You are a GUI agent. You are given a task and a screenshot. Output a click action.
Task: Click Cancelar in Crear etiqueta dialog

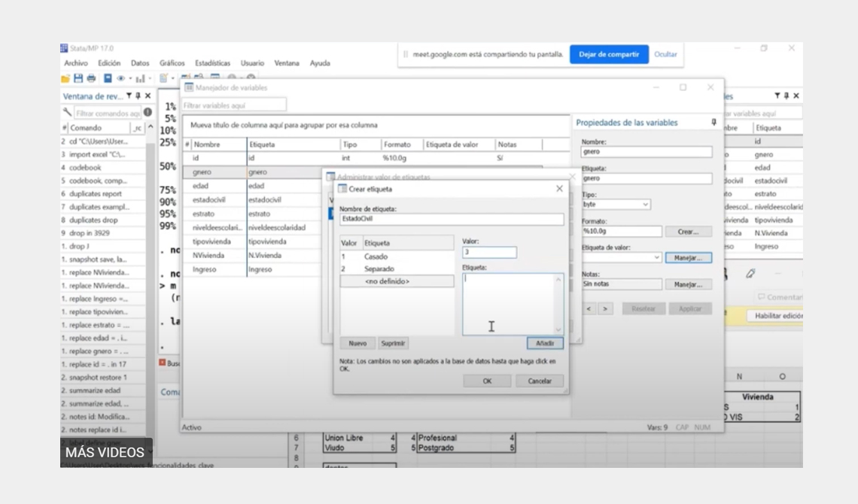click(x=540, y=381)
